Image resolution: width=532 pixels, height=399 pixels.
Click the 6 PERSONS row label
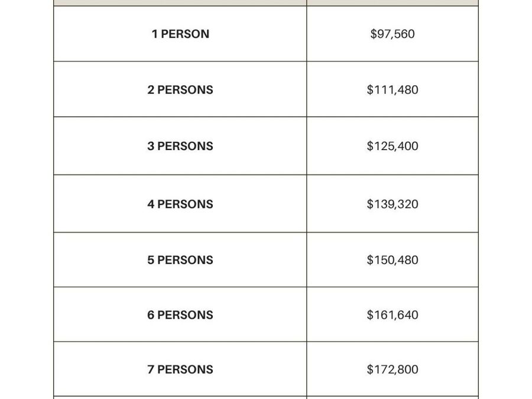[x=180, y=315]
